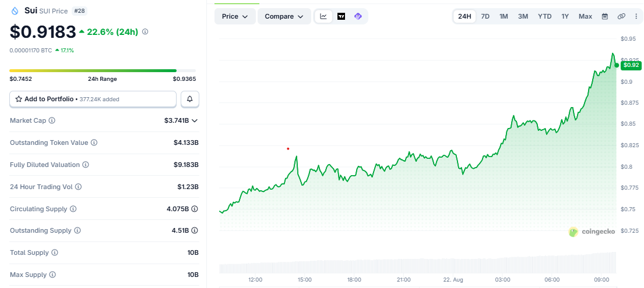Click the Max Supply info icon
The image size is (644, 288).
[x=52, y=275]
